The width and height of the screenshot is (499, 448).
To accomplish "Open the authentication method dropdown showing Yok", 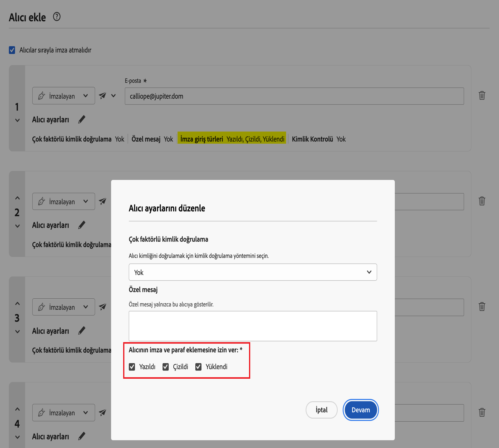I will tap(252, 272).
